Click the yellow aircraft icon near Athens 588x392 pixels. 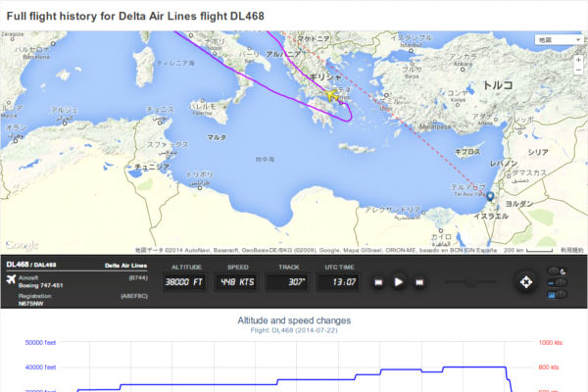point(331,95)
